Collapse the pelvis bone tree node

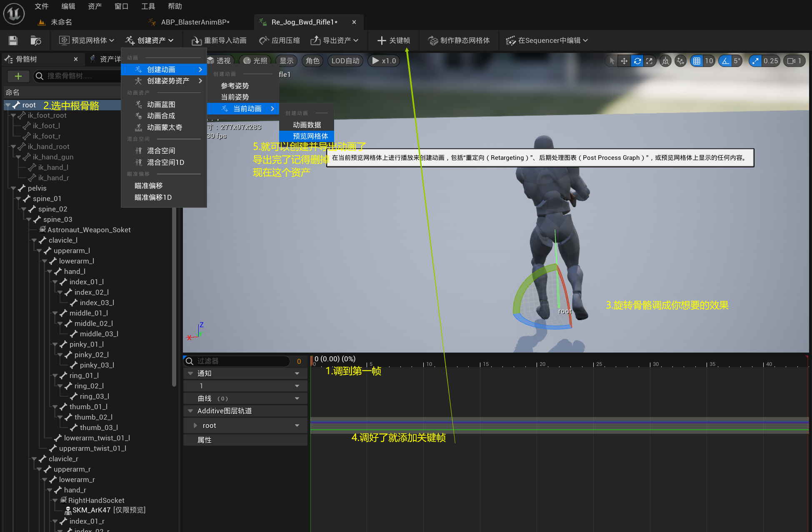click(13, 188)
